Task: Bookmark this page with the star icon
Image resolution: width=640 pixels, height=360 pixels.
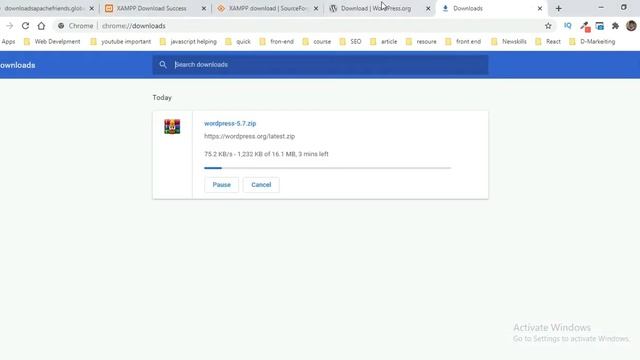Action: tap(548, 26)
